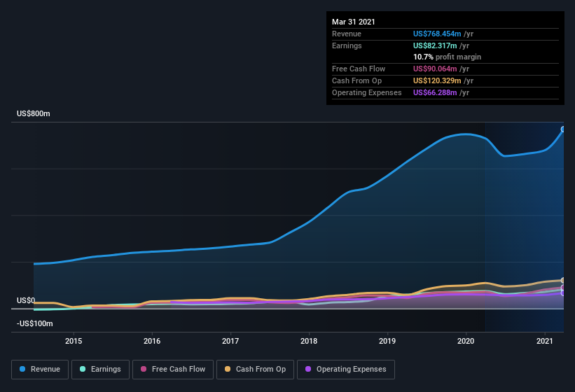Toggle the Operating Expenses legend button
575x392 pixels.
point(346,370)
